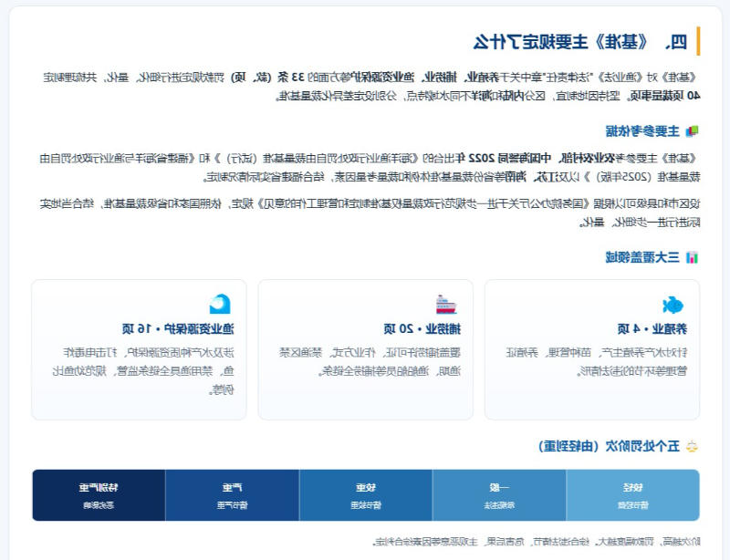Click the 主要参考依据 subheading
The width and height of the screenshot is (730, 560).
click(642, 131)
